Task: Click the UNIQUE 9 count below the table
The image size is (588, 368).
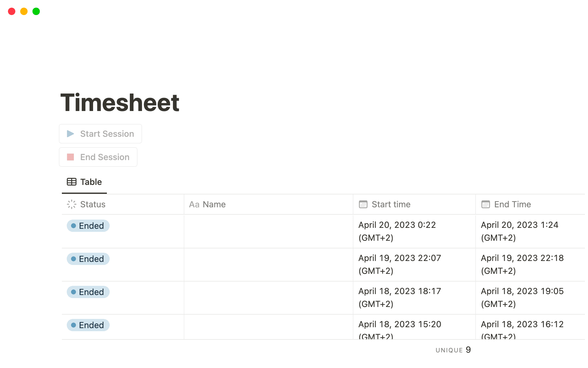Action: [x=453, y=350]
